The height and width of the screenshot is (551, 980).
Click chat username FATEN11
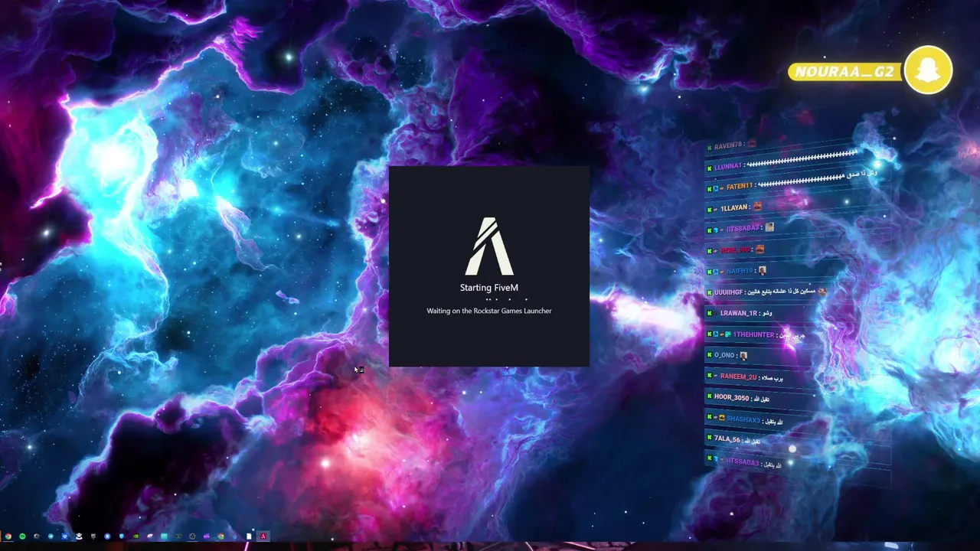pos(740,187)
